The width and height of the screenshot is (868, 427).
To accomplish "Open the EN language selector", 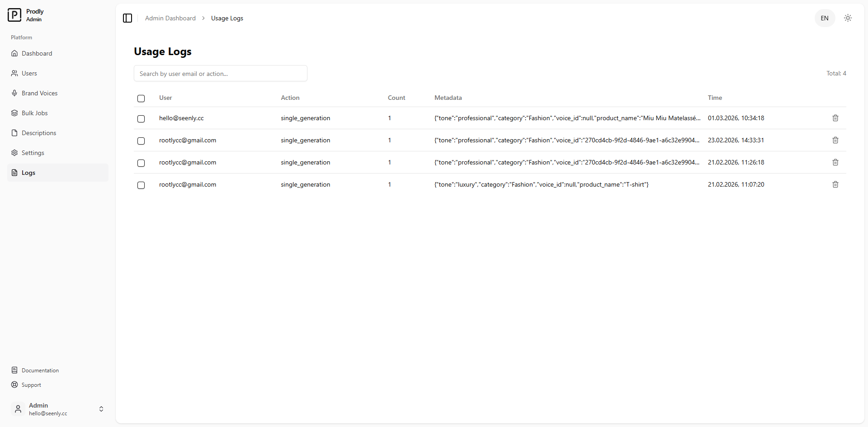I will [824, 18].
